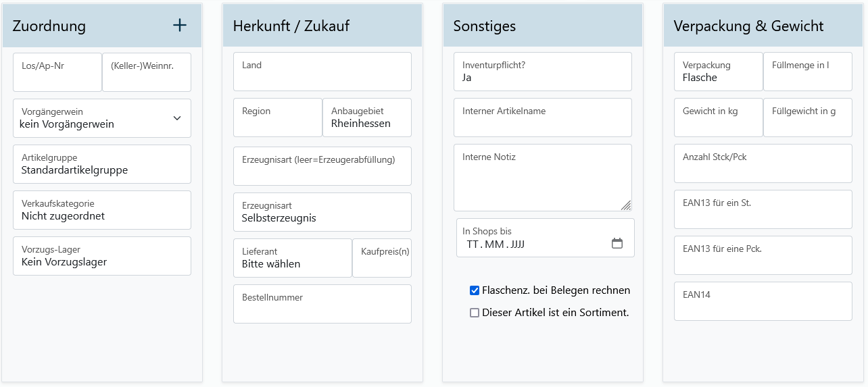The width and height of the screenshot is (868, 387).
Task: Grab the Interne Notiz resize handle
Action: coord(626,205)
